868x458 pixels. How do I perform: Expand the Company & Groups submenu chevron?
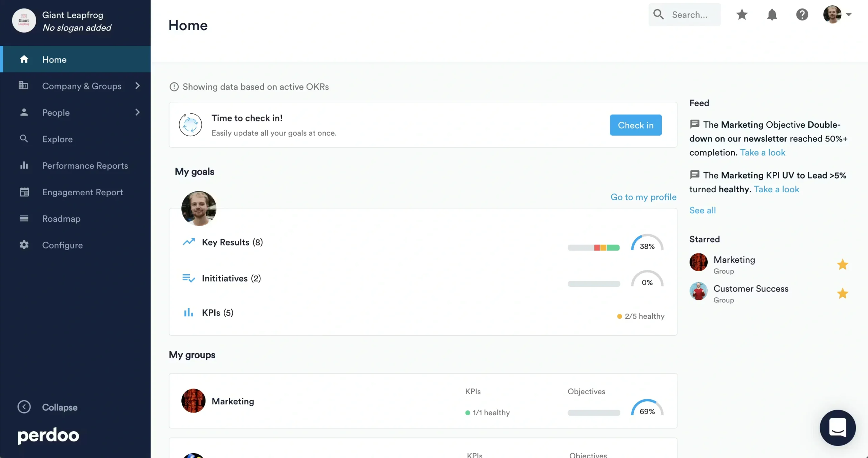(137, 86)
